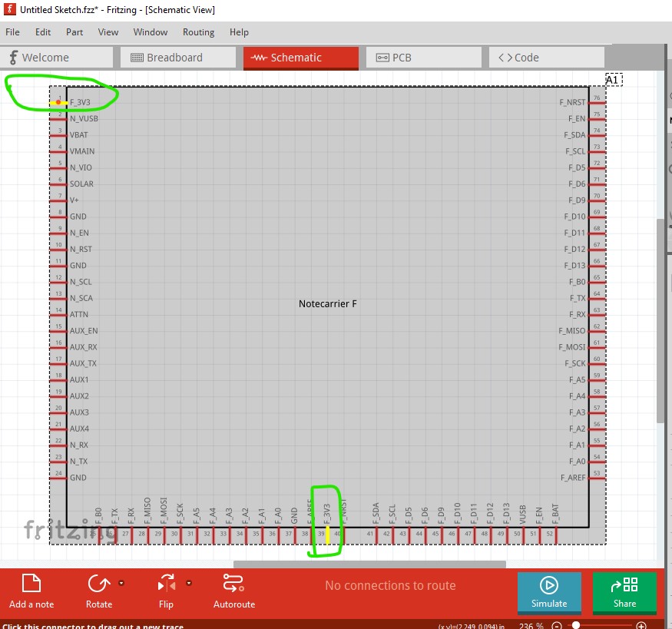This screenshot has height=629, width=672.
Task: Click the F_NRST label at pin 76
Action: tap(572, 102)
